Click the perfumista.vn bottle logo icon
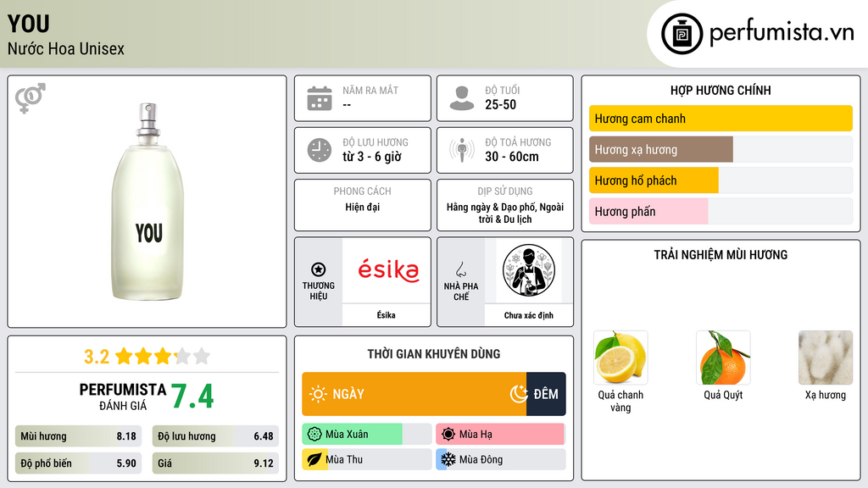This screenshot has width=868, height=488. pyautogui.click(x=682, y=34)
